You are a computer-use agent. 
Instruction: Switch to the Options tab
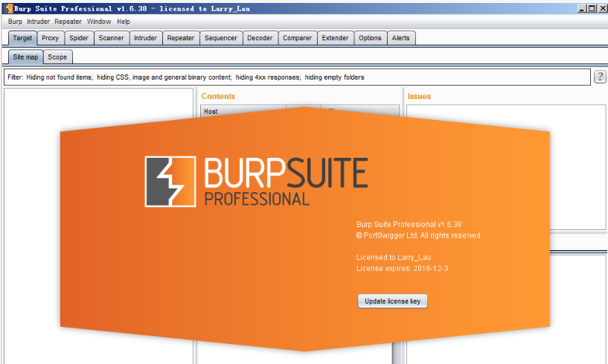coord(370,38)
